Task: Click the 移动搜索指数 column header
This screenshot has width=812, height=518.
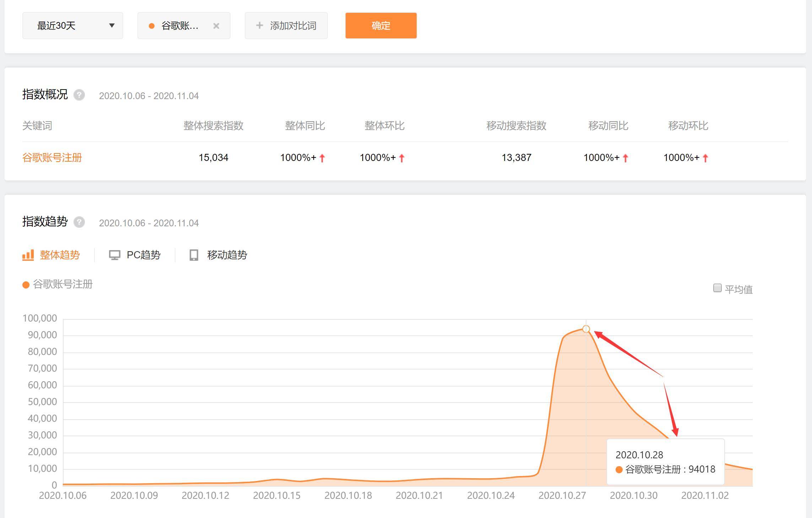Action: (516, 126)
